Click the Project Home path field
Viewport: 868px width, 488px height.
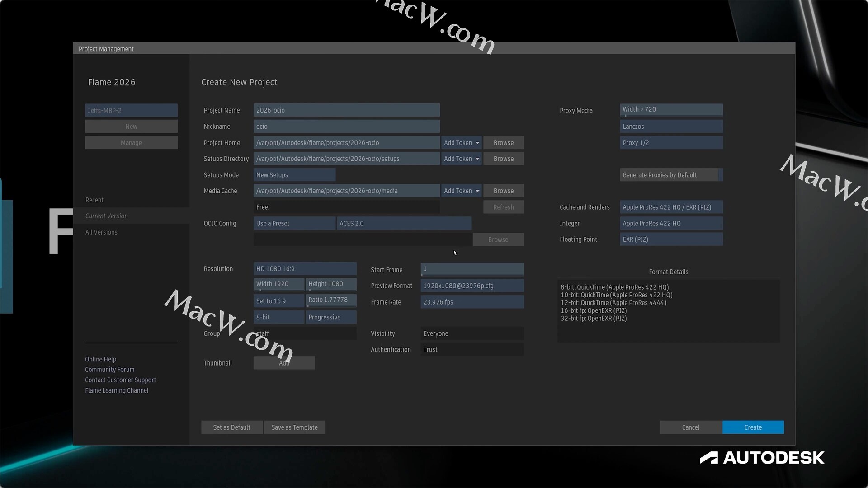[346, 143]
